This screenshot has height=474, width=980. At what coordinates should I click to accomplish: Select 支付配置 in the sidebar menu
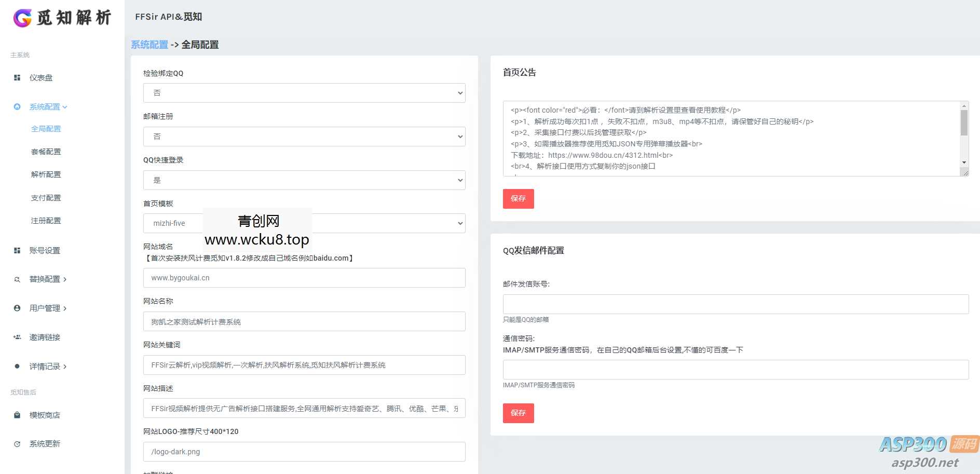pos(46,197)
